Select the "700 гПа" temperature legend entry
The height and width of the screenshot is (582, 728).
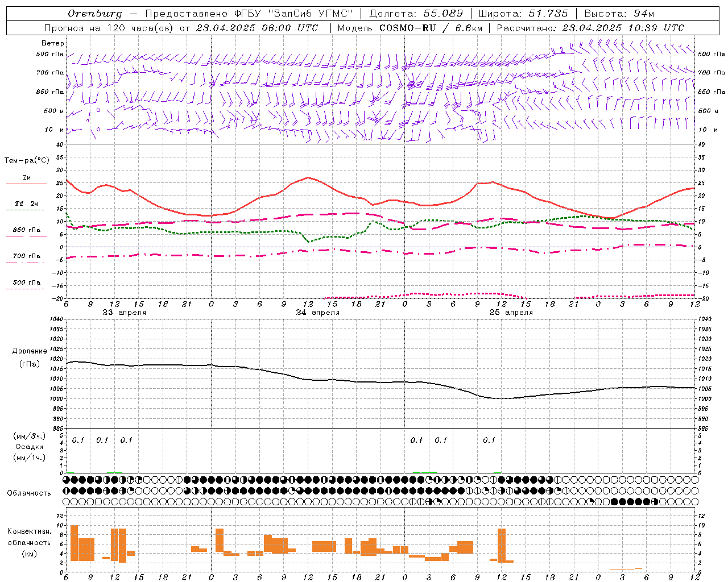pos(26,259)
